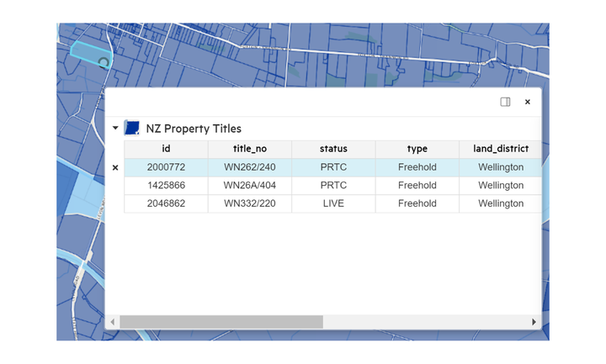Click the LIVE status cell
606x364 pixels.
pyautogui.click(x=333, y=203)
